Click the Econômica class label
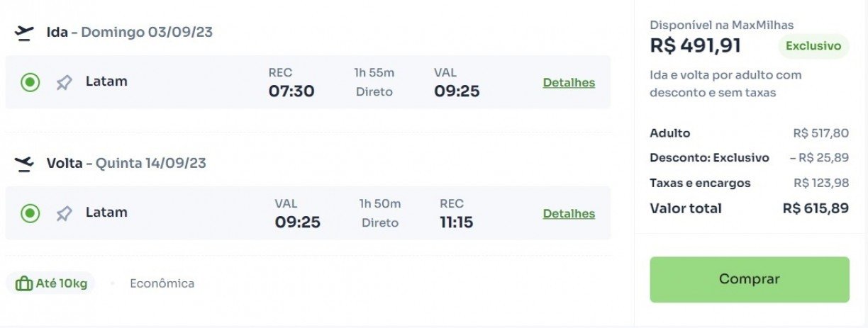868x328 pixels. pyautogui.click(x=162, y=283)
